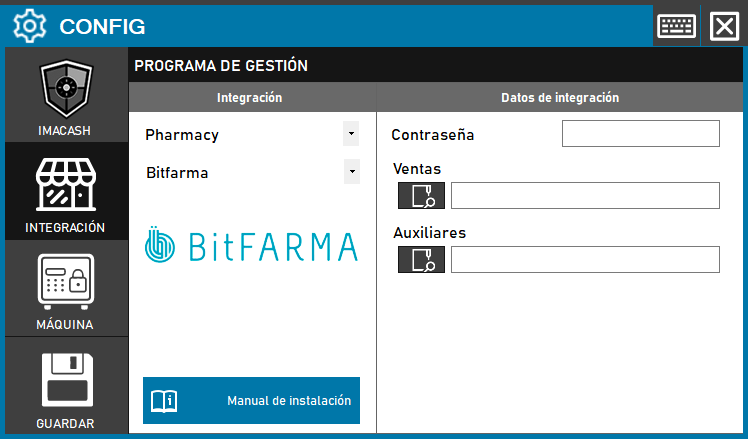
Task: Click the CONFIG gear icon
Action: point(31,25)
